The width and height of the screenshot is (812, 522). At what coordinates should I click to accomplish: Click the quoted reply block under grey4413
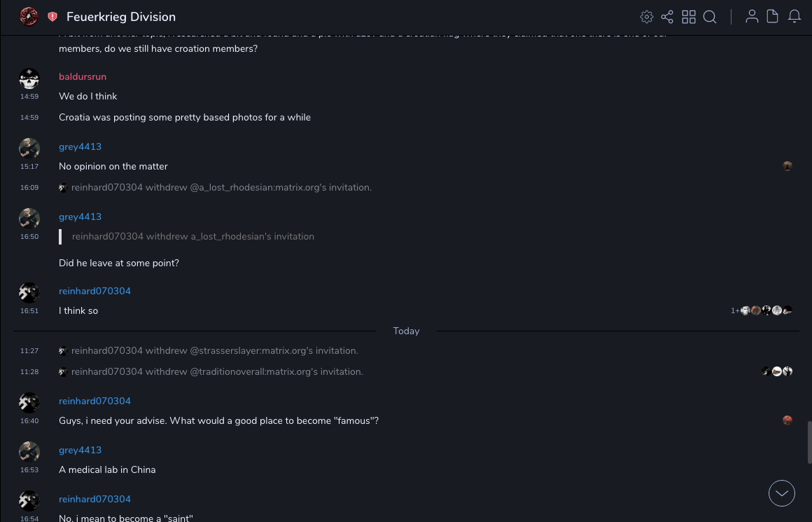point(193,237)
